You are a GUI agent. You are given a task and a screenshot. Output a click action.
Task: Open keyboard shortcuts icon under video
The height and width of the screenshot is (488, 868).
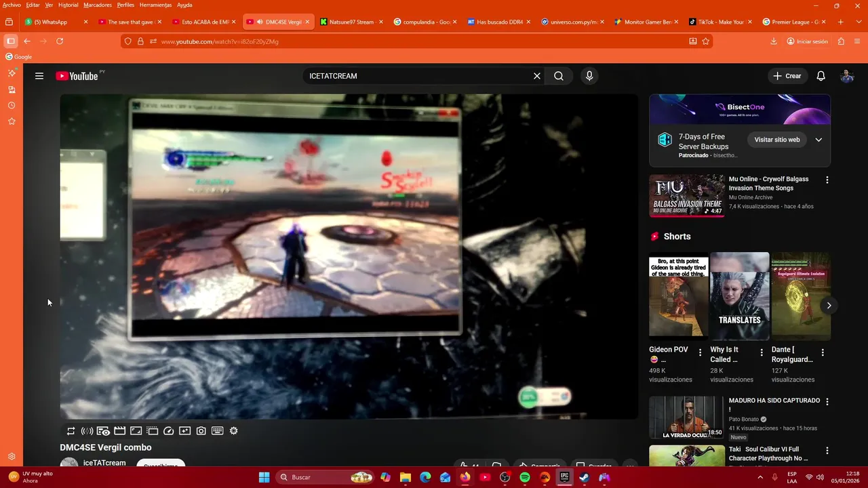[x=218, y=431]
